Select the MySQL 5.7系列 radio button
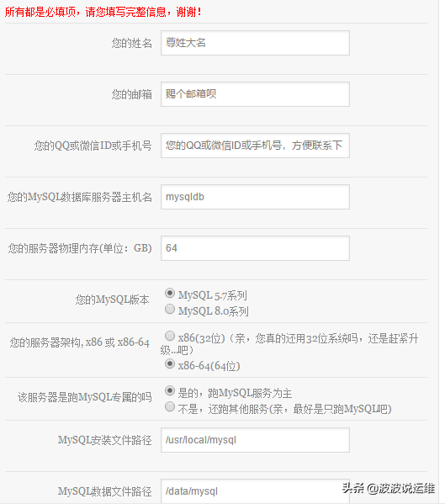Viewport: 445px width, 504px height. (x=170, y=293)
